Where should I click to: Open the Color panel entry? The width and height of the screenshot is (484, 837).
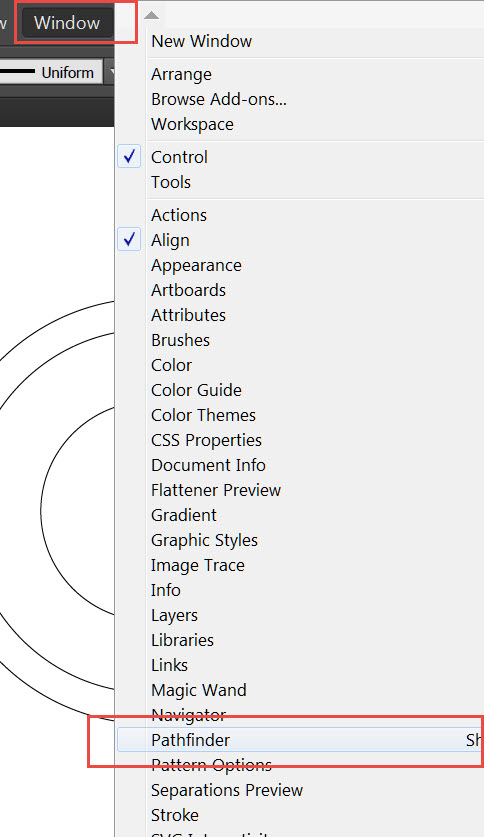point(171,365)
